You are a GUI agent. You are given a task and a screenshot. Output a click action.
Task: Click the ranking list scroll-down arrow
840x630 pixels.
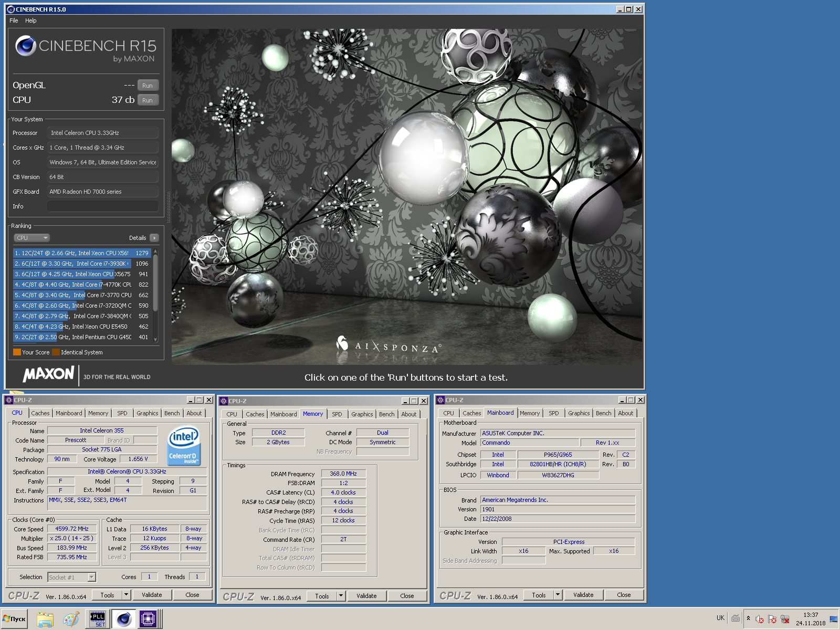[155, 340]
